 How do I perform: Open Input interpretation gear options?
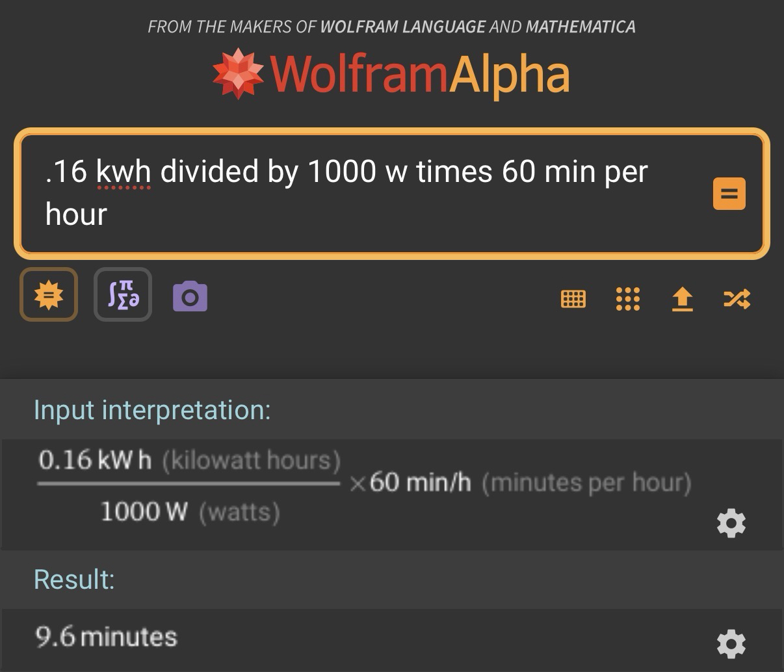(x=731, y=523)
